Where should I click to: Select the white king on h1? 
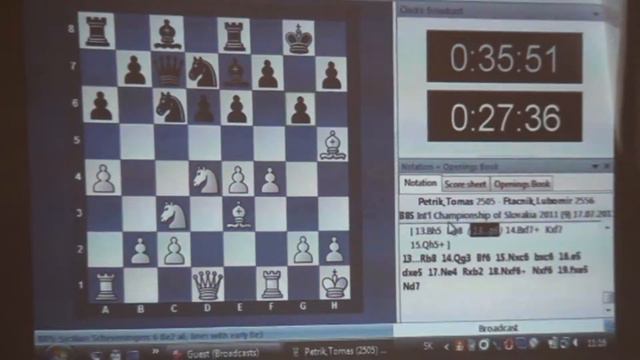(x=335, y=284)
